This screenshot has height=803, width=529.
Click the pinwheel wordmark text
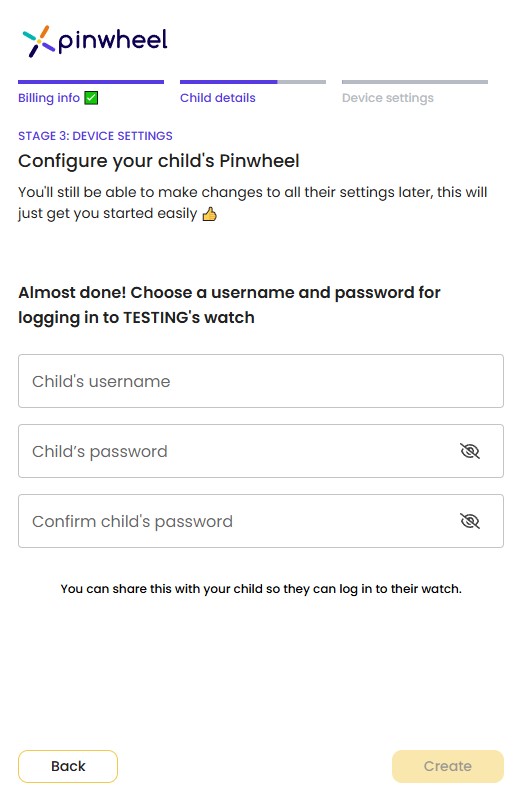pos(113,41)
